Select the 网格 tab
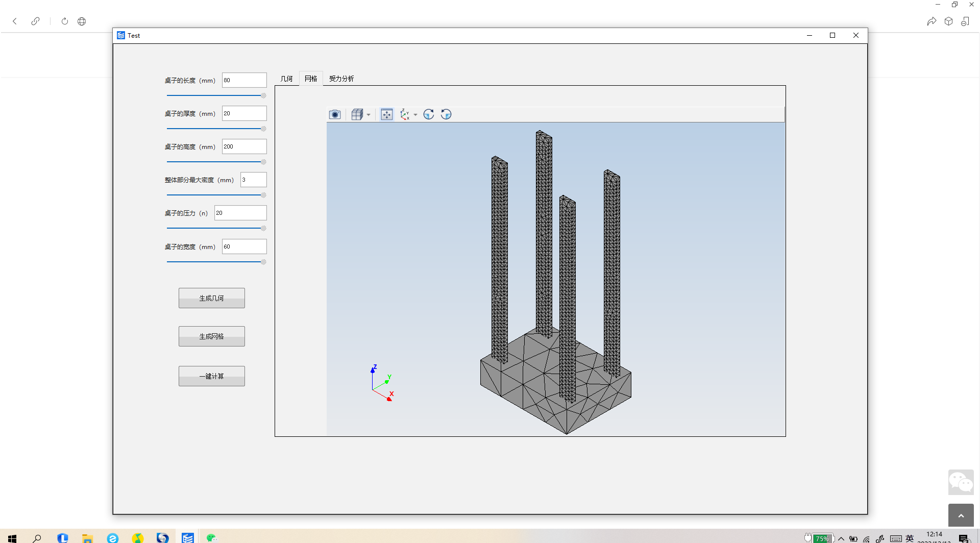Screen dimensions: 980x543 coord(311,79)
